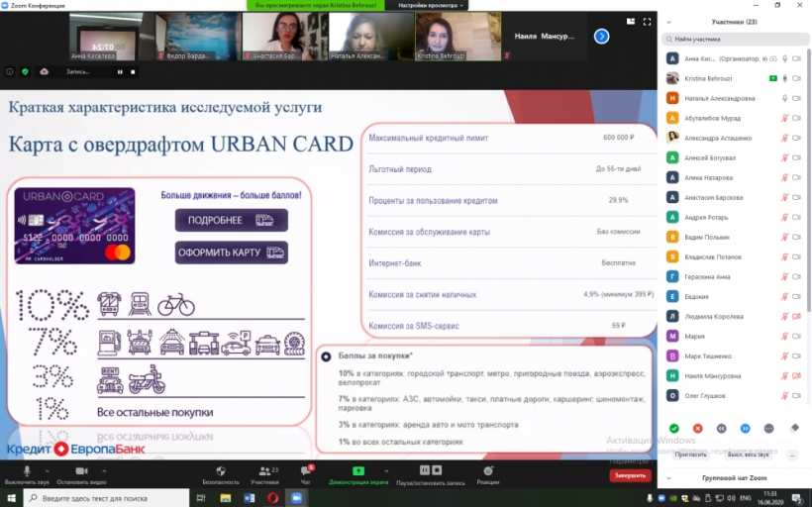Screen dimensions: 812x507
Task: Click the cloud recording icon beside Запись
Action: point(44,72)
